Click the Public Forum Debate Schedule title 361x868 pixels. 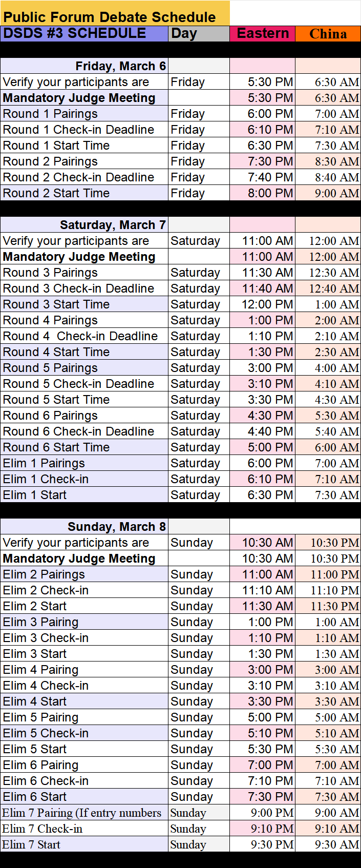[x=109, y=17]
